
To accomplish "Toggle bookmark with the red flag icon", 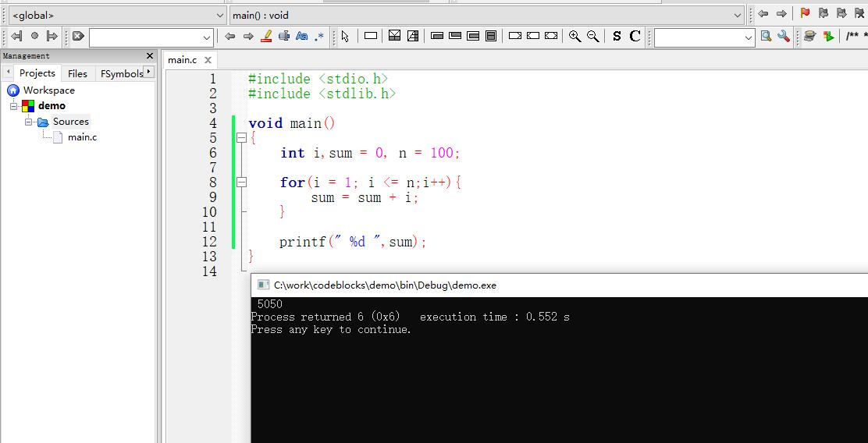I will [806, 13].
